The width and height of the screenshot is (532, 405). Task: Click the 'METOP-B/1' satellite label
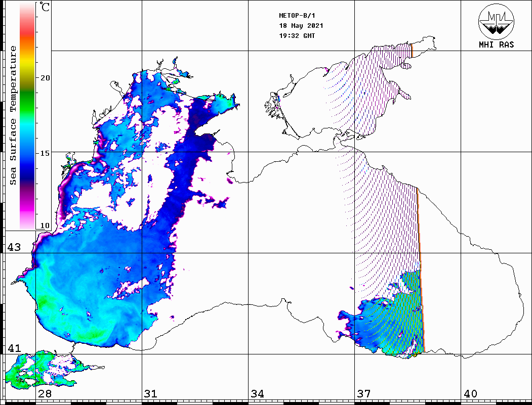(x=297, y=16)
